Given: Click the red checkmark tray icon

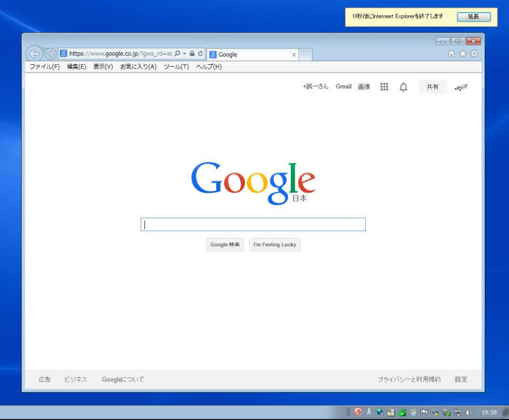Looking at the screenshot, I should pyautogui.click(x=358, y=412).
